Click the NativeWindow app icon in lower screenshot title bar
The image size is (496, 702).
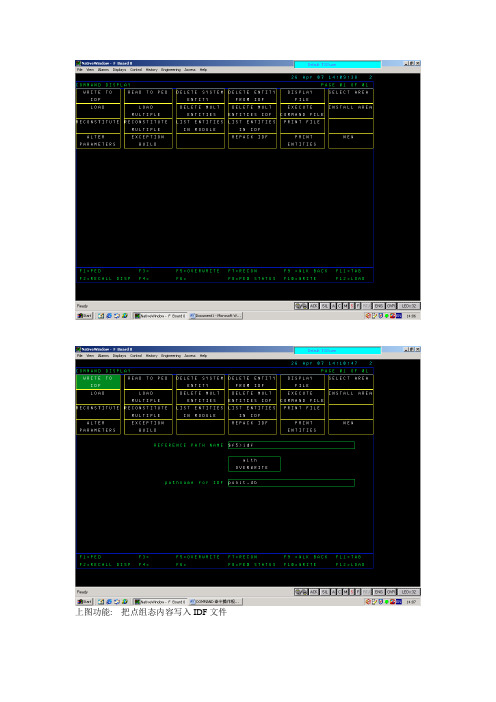(x=78, y=350)
